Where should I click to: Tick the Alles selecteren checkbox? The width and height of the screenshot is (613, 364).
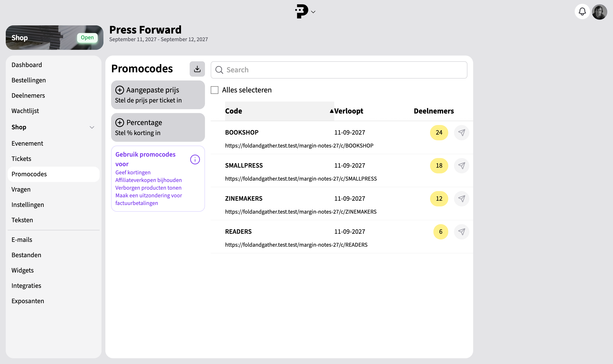tap(215, 90)
